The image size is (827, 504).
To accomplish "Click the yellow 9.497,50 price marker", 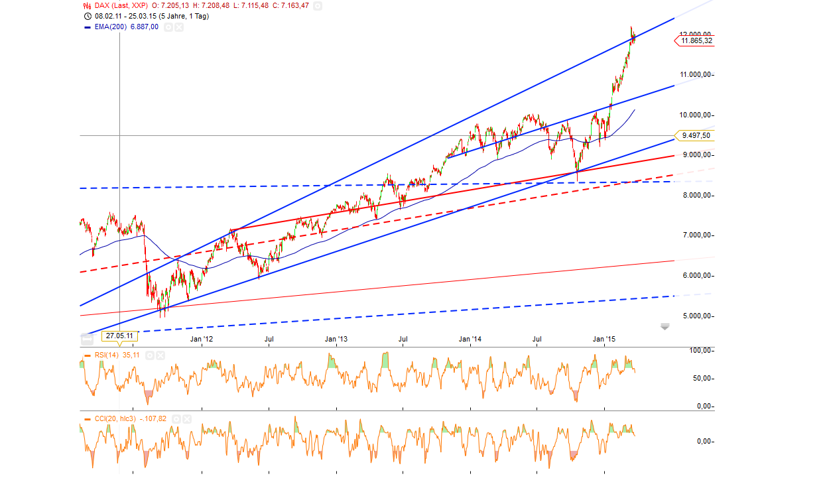I will pos(696,135).
